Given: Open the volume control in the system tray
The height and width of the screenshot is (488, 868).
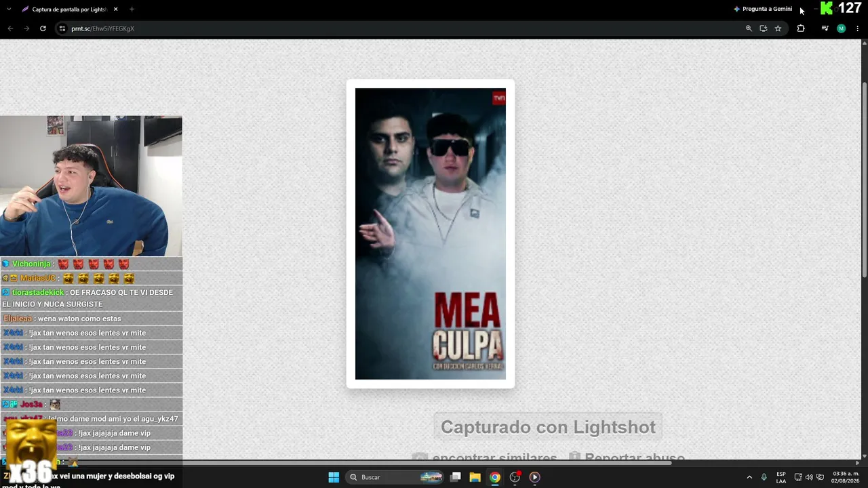Looking at the screenshot, I should [x=809, y=477].
